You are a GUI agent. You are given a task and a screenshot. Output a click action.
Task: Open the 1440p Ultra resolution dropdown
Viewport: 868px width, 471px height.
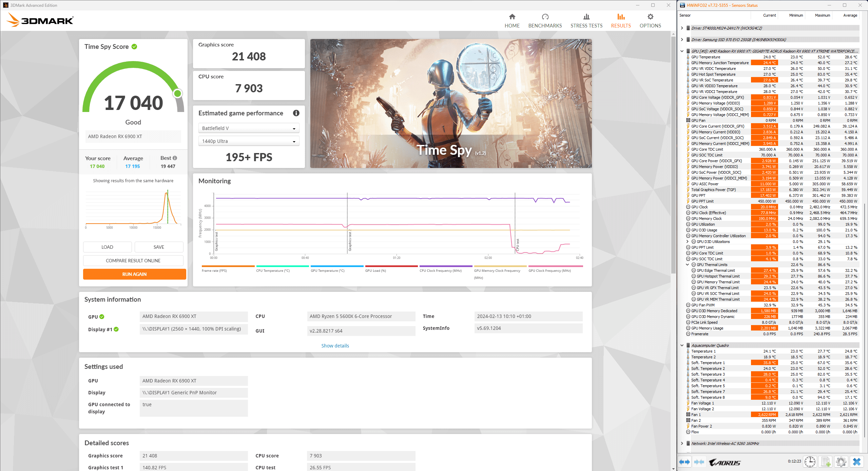click(x=249, y=141)
